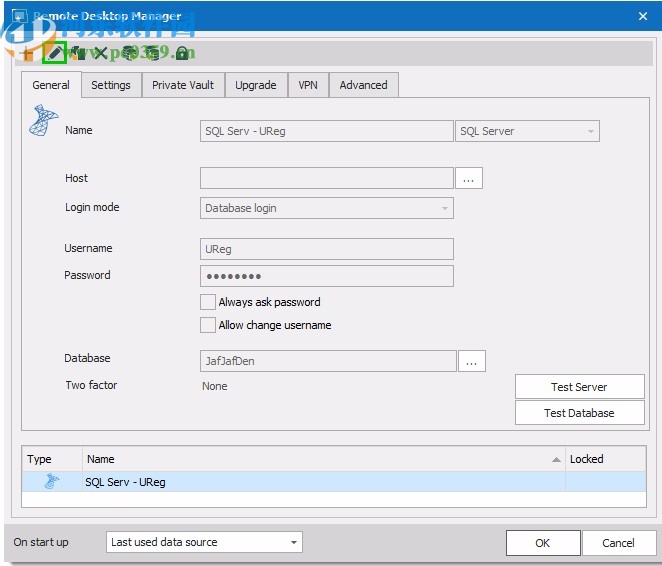
Task: Sort by the Name column arrow
Action: click(x=556, y=459)
